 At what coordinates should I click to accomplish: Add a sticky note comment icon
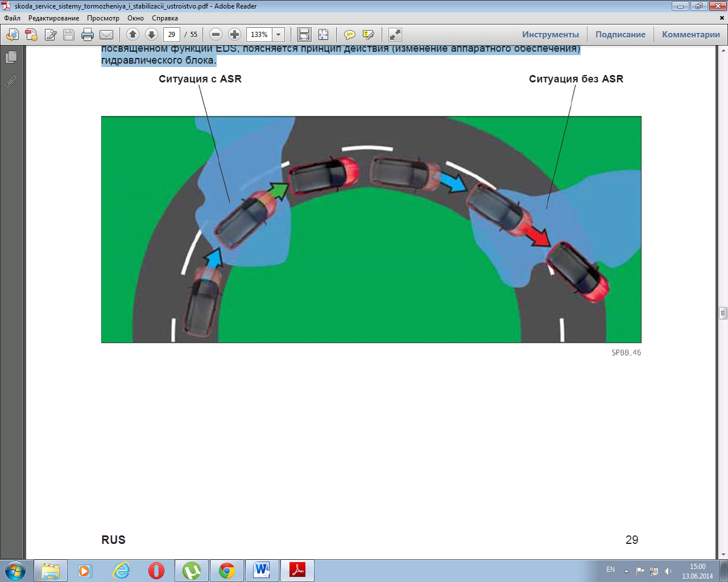[x=350, y=35]
